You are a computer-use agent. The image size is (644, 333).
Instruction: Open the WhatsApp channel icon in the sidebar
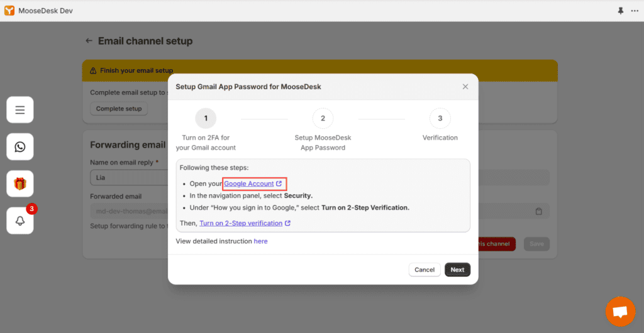(20, 146)
